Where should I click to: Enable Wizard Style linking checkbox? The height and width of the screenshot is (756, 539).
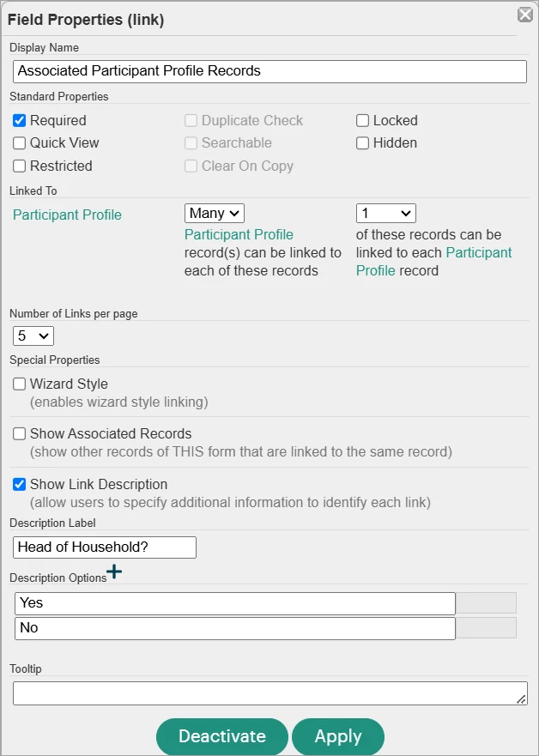click(x=19, y=384)
